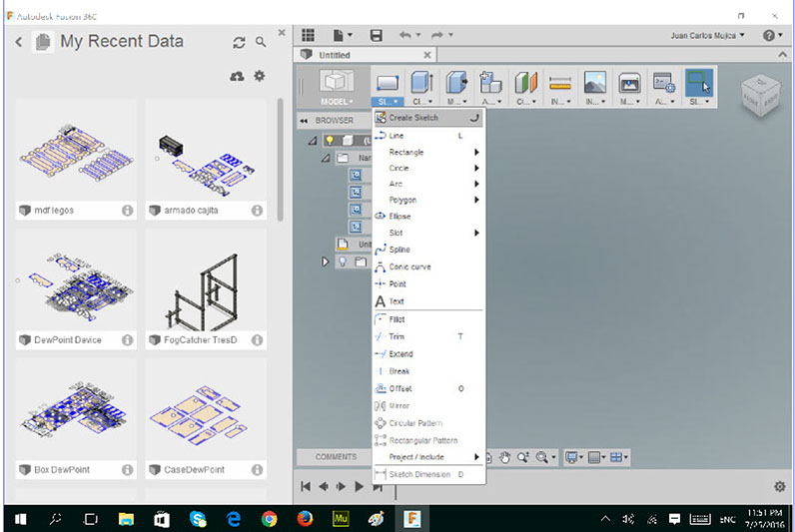The image size is (795, 532).
Task: Collapse the root component tree node
Action: coord(313,141)
